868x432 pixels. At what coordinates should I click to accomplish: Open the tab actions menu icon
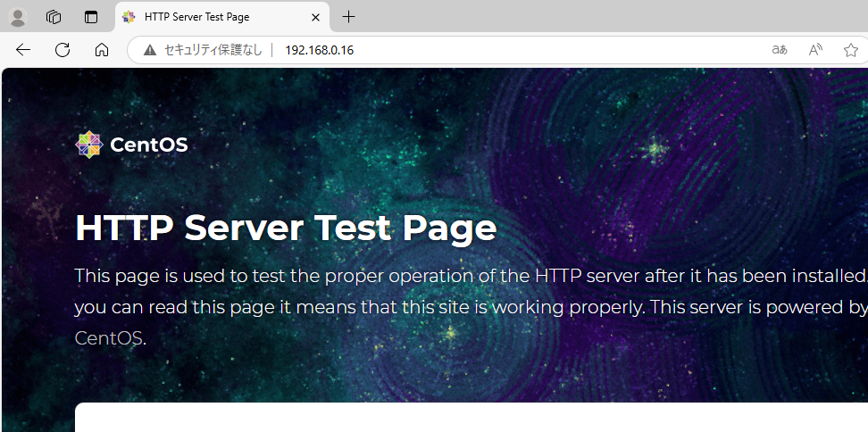91,17
